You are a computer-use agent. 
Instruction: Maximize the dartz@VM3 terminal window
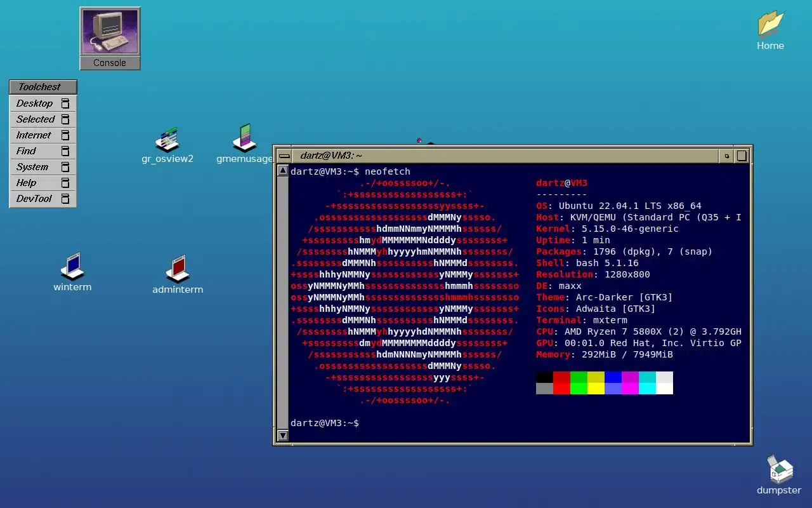(x=742, y=156)
